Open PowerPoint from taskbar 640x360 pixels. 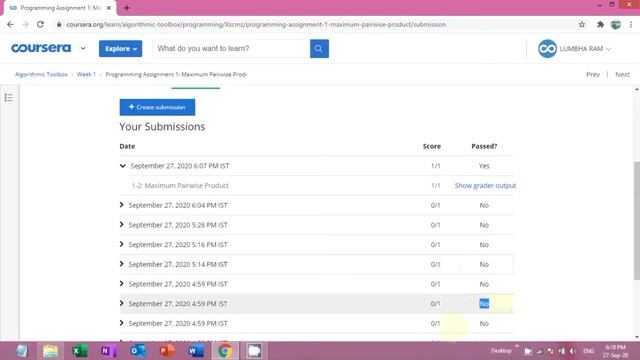(x=167, y=351)
